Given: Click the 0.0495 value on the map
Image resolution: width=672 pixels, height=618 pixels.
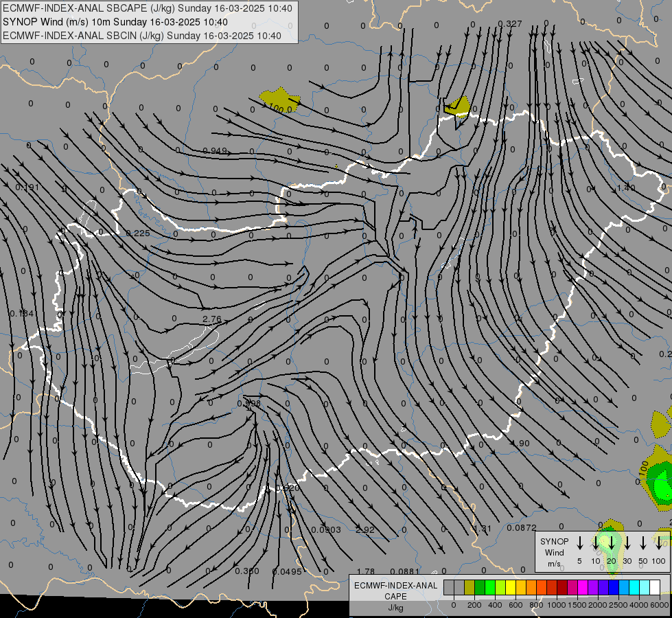Looking at the screenshot, I should point(287,571).
